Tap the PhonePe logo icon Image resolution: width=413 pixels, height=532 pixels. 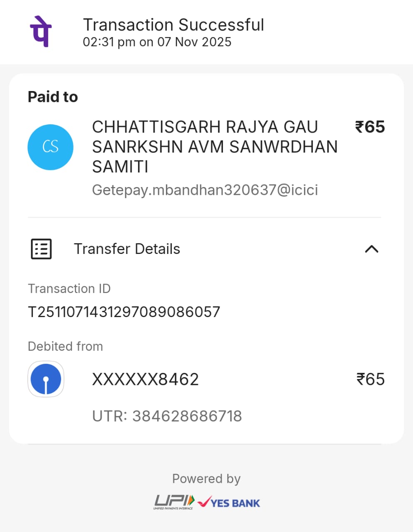tap(40, 31)
